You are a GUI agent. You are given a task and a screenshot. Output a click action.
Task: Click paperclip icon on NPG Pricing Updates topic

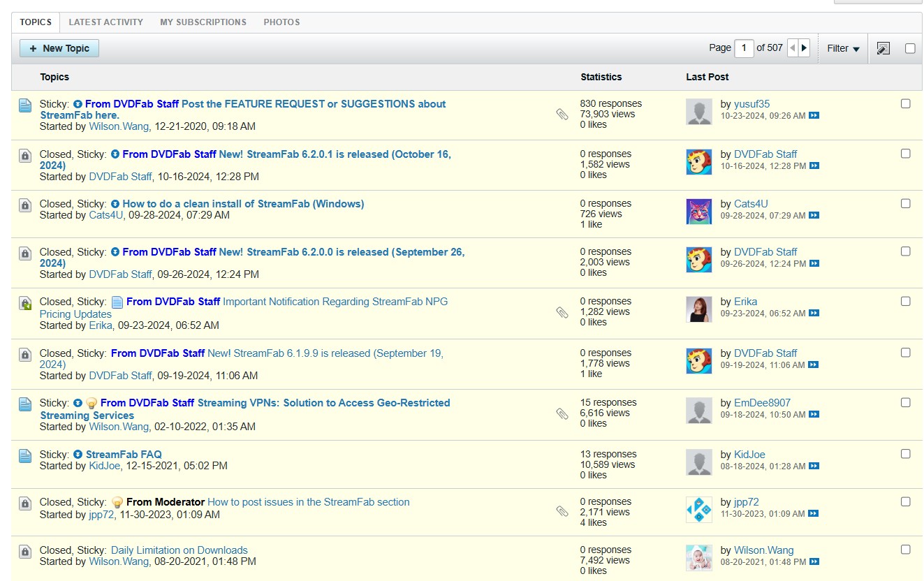[x=562, y=312]
